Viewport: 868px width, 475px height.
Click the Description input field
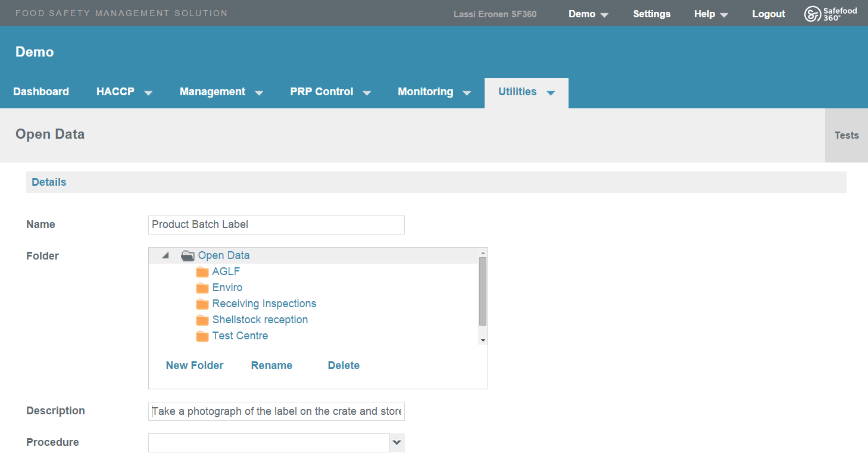pyautogui.click(x=276, y=411)
